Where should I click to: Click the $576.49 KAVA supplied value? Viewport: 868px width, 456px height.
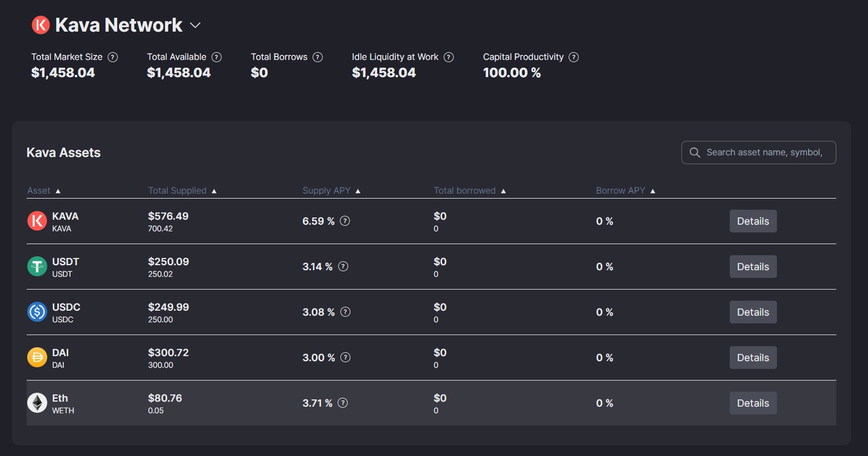(x=168, y=216)
